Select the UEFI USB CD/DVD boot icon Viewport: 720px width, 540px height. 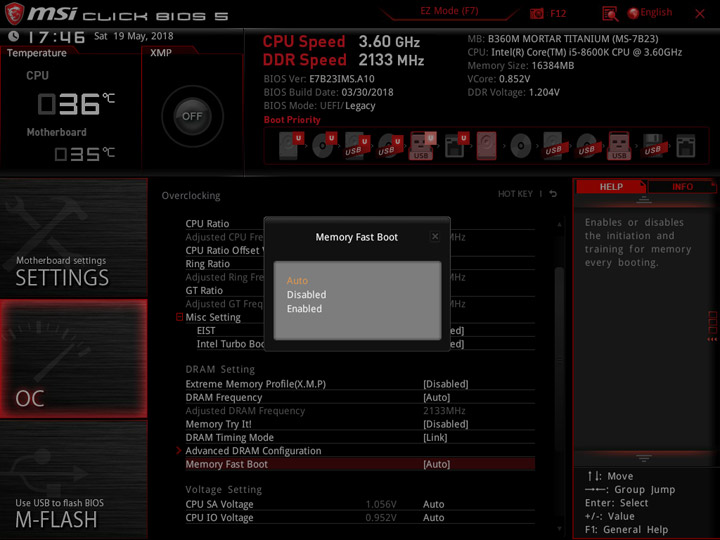390,146
